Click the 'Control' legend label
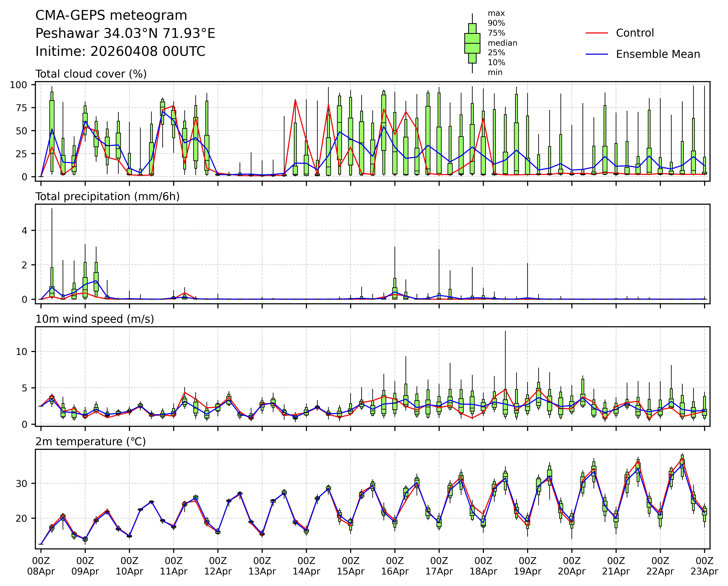The height and width of the screenshot is (586, 728). tap(635, 33)
